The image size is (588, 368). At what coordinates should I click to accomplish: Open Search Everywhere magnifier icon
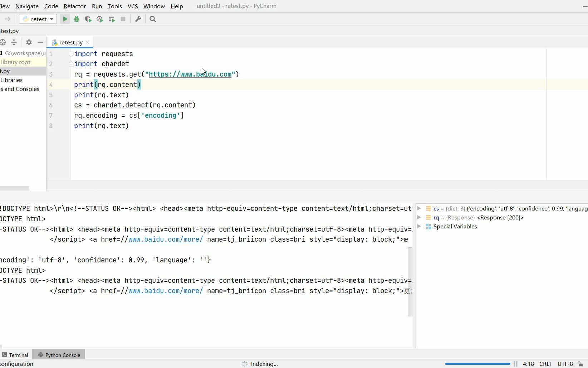click(153, 19)
